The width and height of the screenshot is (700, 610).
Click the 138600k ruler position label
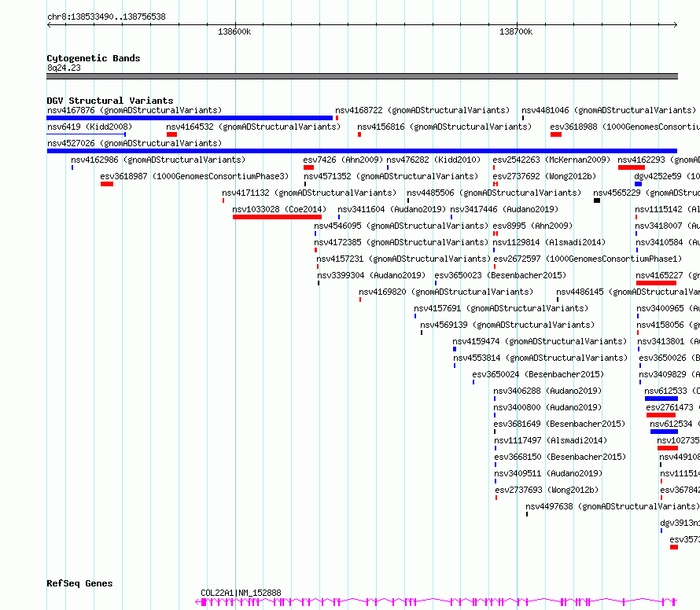pos(234,32)
